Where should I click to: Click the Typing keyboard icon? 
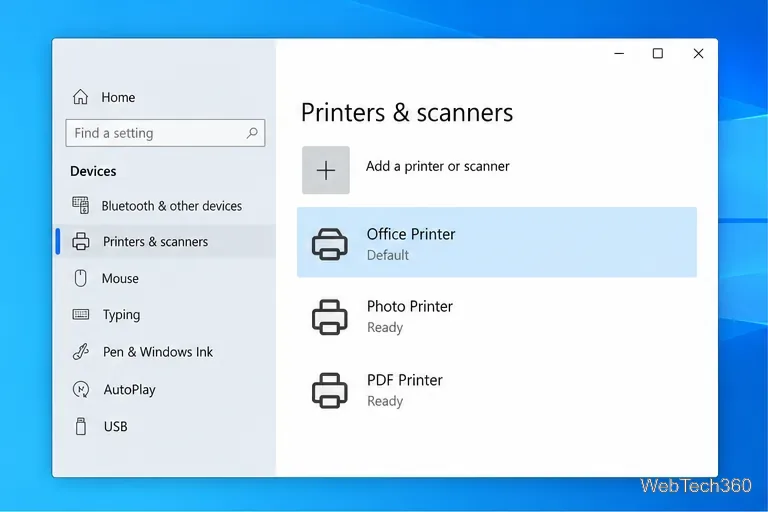coord(81,314)
